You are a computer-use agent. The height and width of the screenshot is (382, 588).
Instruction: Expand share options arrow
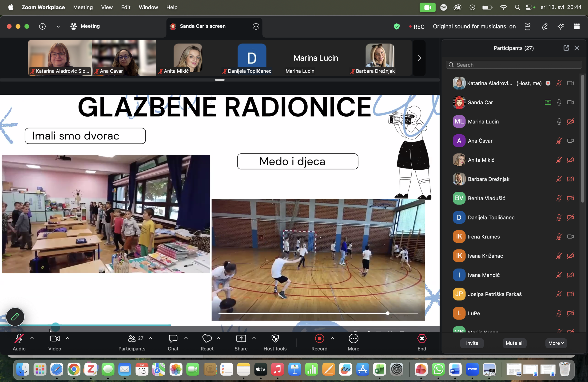(254, 338)
